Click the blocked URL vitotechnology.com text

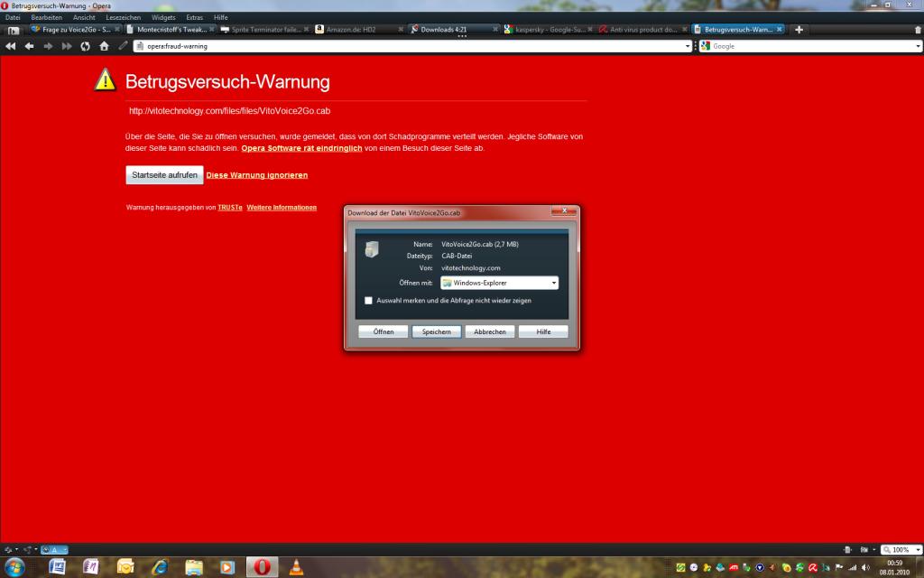coord(230,111)
